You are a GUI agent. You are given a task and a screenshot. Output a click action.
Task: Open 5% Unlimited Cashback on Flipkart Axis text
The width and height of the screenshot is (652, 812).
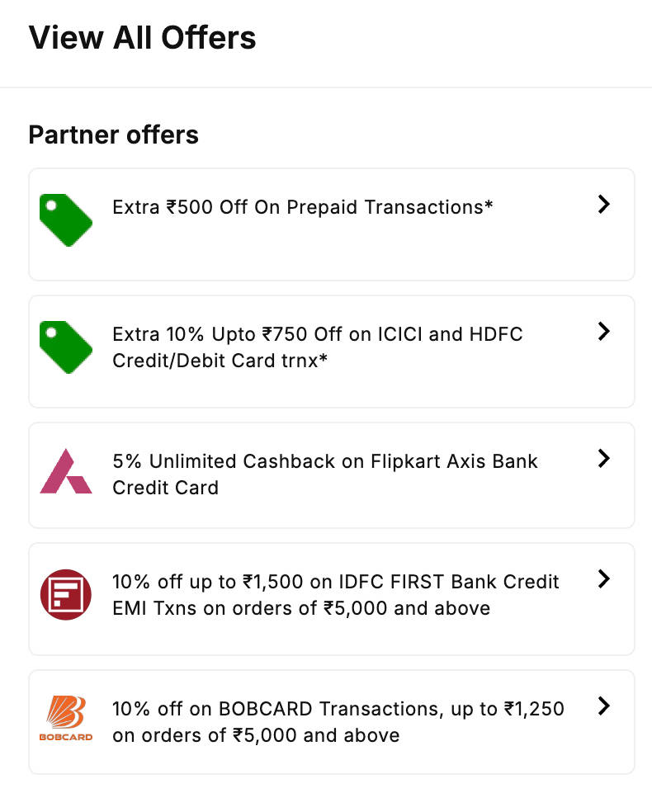[325, 474]
